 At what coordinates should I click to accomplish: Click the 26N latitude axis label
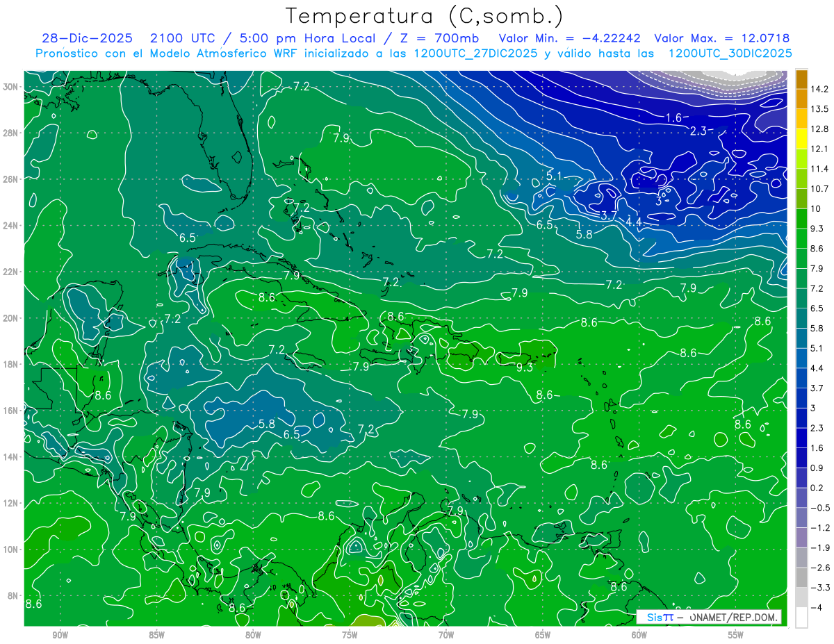(x=10, y=179)
